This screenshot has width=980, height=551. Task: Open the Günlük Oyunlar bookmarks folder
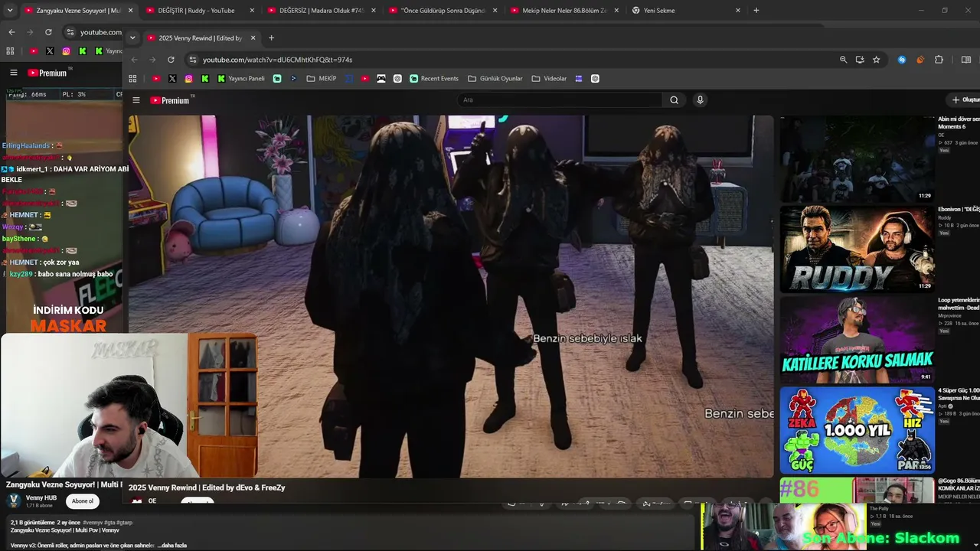point(495,79)
